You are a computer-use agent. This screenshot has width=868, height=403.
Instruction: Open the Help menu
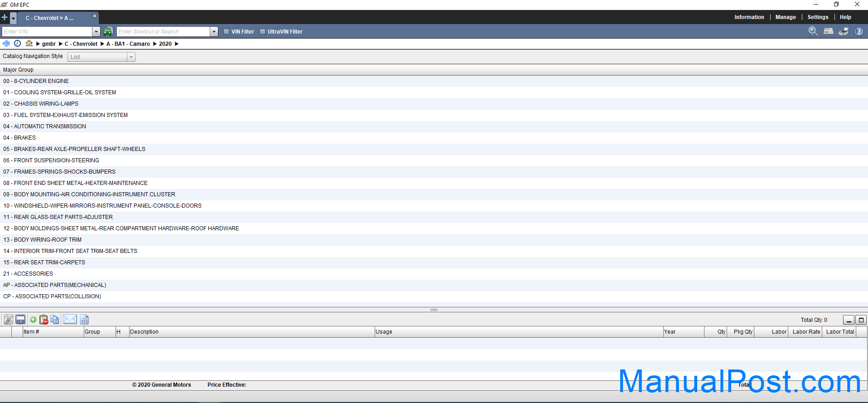pos(845,17)
